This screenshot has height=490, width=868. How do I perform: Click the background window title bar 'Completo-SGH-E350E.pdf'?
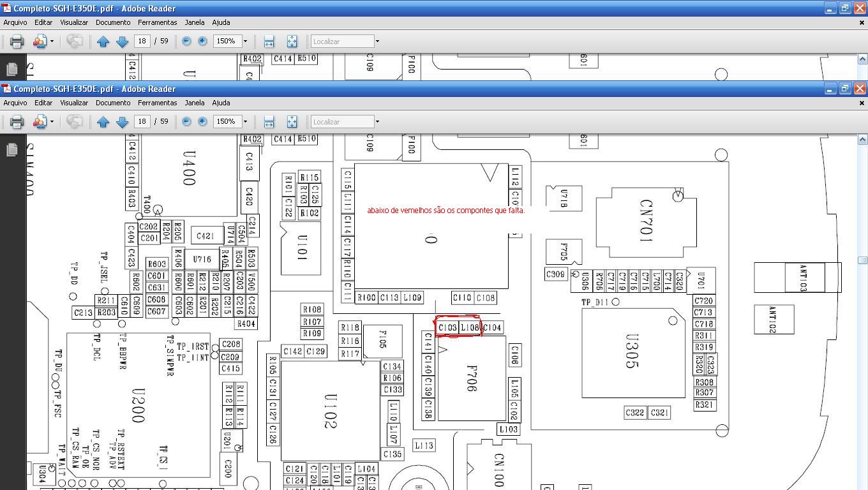(94, 8)
